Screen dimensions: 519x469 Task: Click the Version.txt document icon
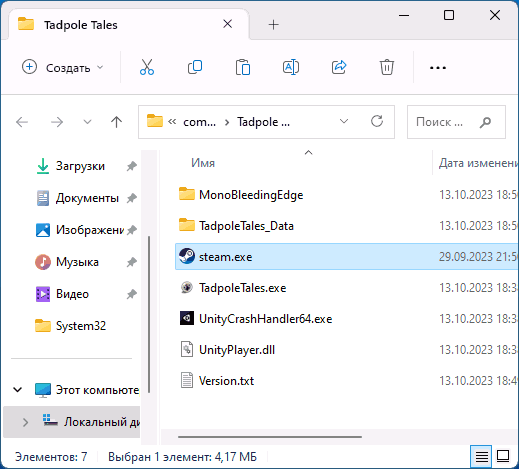[187, 380]
